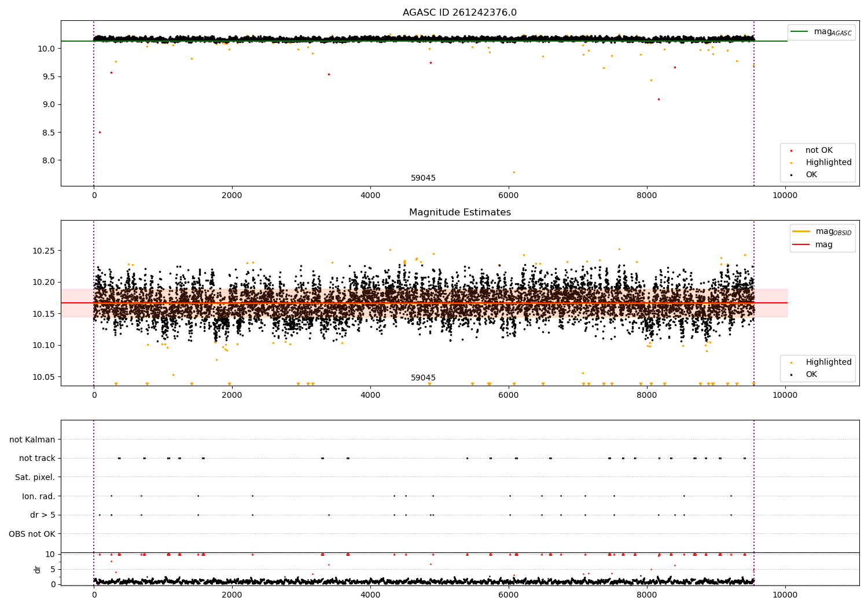This screenshot has height=608, width=868.
Task: Click the 10.10 y-axis tick label
Action: click(44, 346)
